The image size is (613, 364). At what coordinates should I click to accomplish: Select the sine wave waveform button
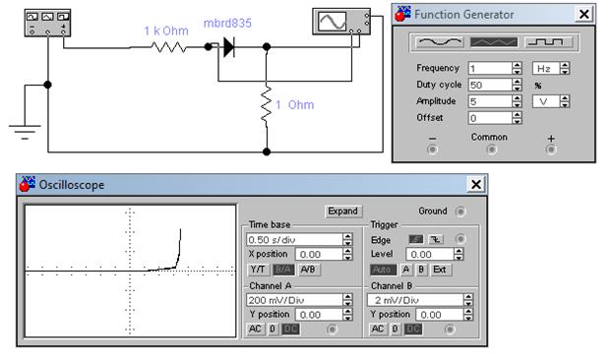440,42
